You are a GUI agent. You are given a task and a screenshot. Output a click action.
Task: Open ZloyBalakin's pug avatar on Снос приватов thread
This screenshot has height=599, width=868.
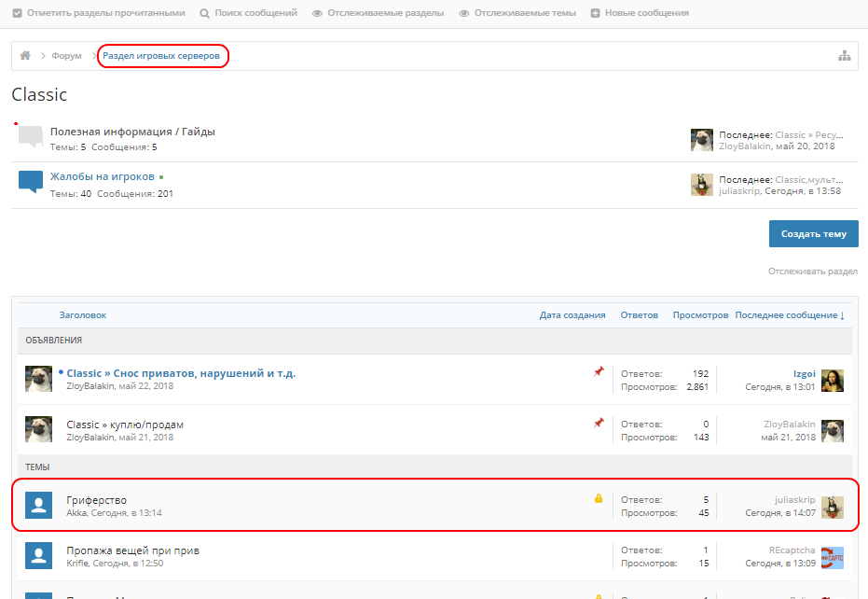39,379
